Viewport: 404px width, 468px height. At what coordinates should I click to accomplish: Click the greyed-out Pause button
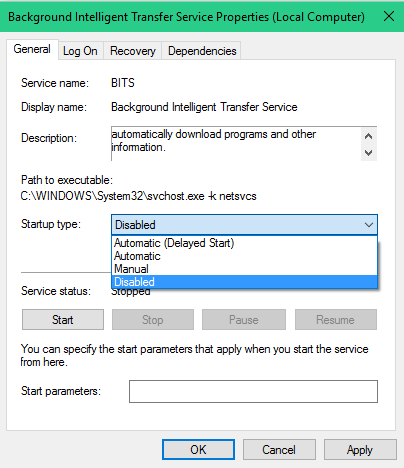pos(244,320)
